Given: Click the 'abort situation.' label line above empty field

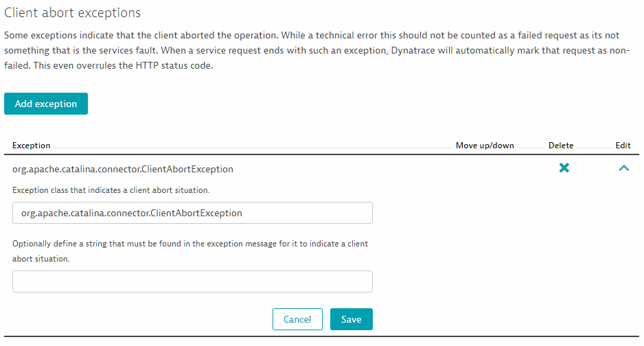Looking at the screenshot, I should pos(41,259).
